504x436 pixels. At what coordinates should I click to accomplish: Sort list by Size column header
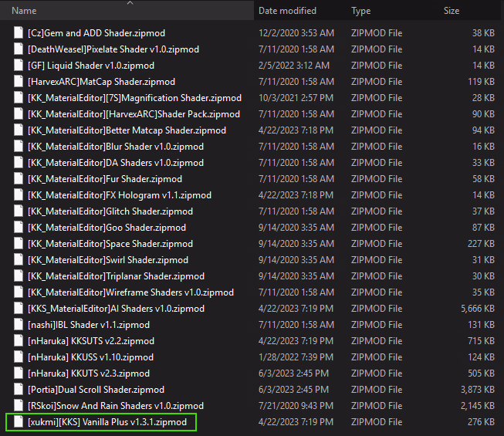point(452,11)
